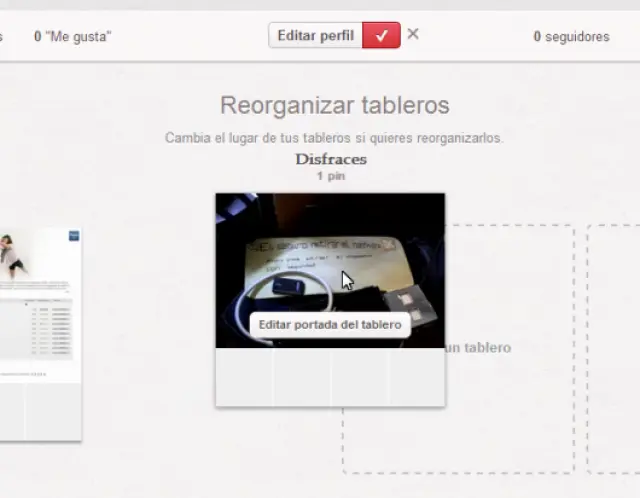Screen dimensions: 640x498
Task: Click first empty thumbnail slot under Disfraces
Action: pyautogui.click(x=244, y=377)
